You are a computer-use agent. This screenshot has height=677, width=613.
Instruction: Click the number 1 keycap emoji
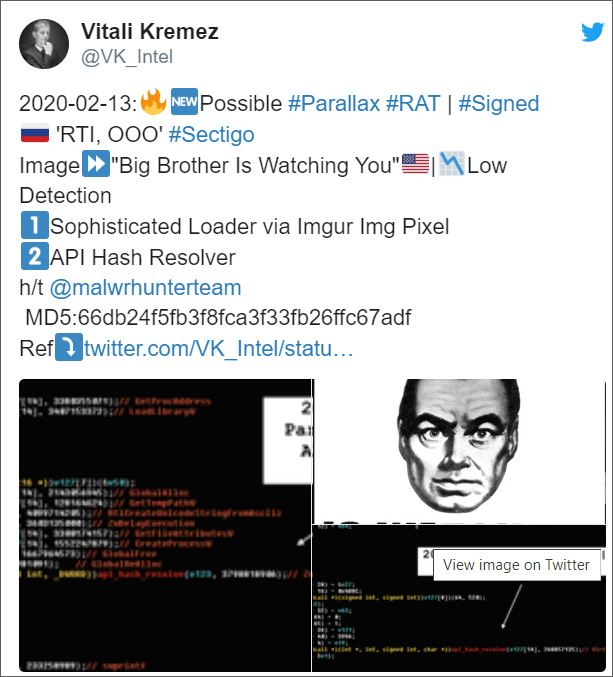point(35,225)
